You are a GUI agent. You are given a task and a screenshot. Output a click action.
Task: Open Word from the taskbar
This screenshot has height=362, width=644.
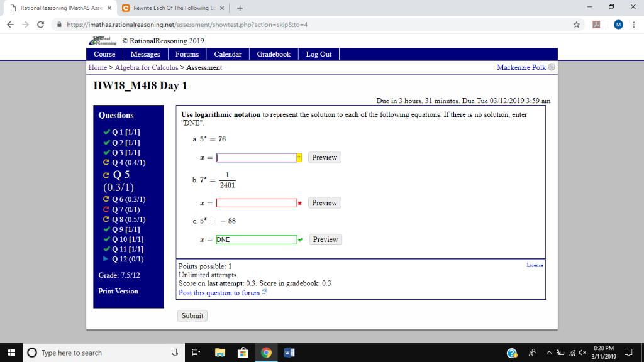click(x=289, y=352)
